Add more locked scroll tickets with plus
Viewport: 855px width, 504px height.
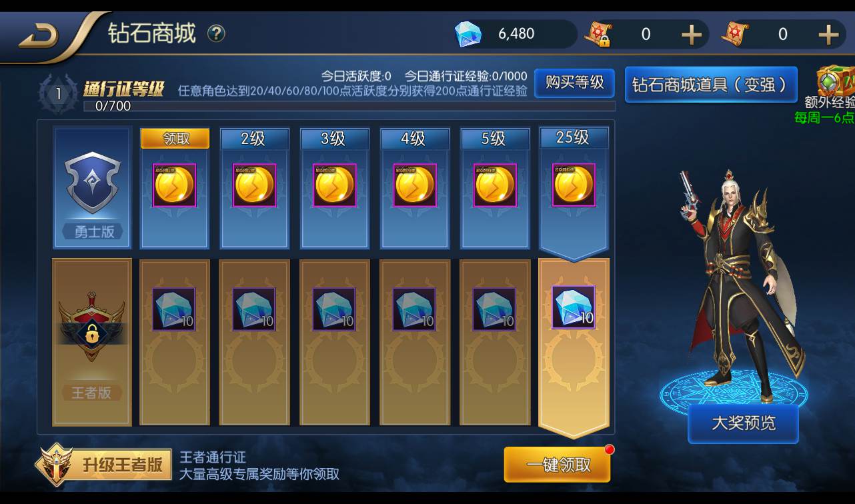pos(691,34)
